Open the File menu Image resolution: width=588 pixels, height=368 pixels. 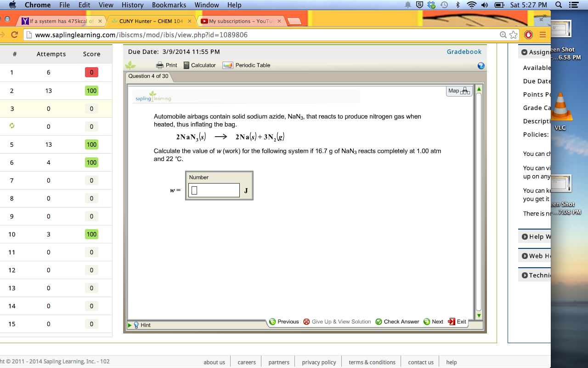[64, 5]
